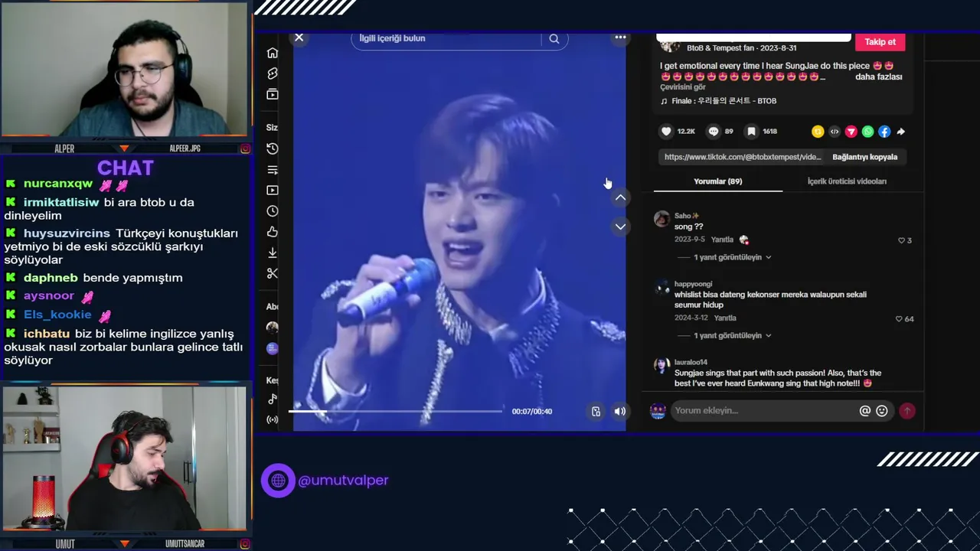Open Your videos icon in sidebar
The height and width of the screenshot is (551, 980).
click(273, 191)
